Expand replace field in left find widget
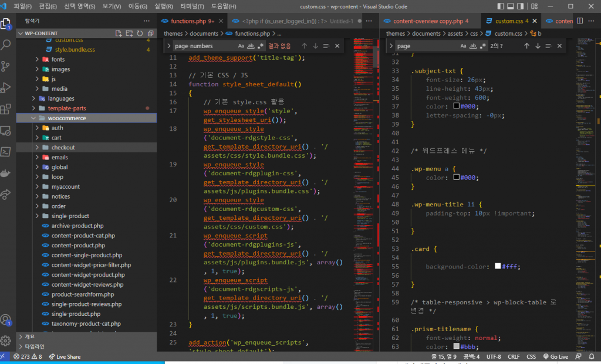The height and width of the screenshot is (364, 601). click(x=168, y=46)
